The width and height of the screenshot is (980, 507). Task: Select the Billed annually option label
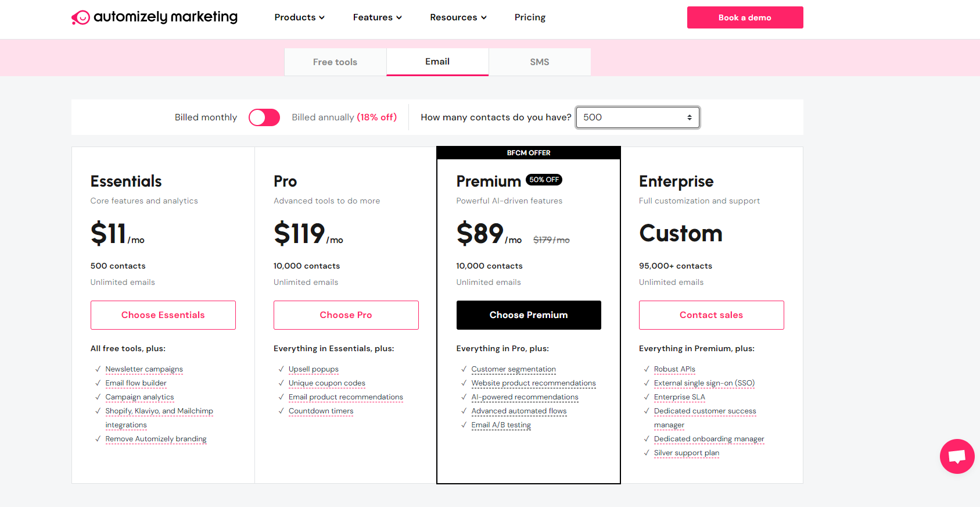point(344,117)
